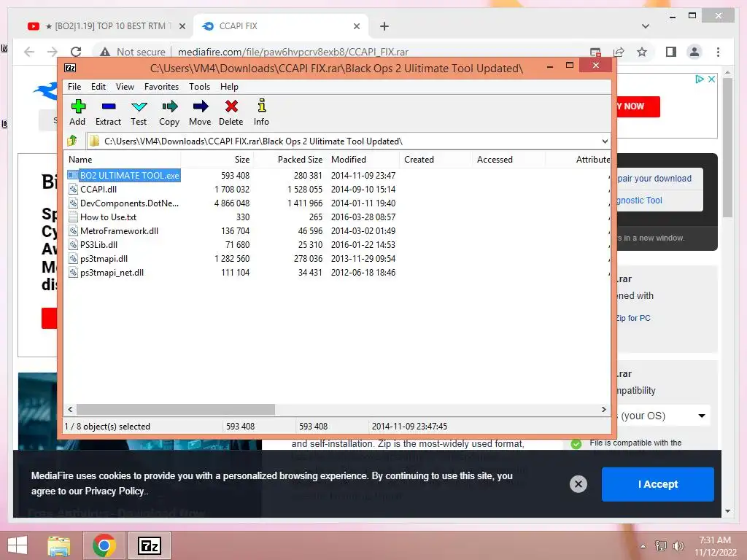The width and height of the screenshot is (747, 560).
Task: Select the CCAPI.dll file
Action: pyautogui.click(x=98, y=190)
